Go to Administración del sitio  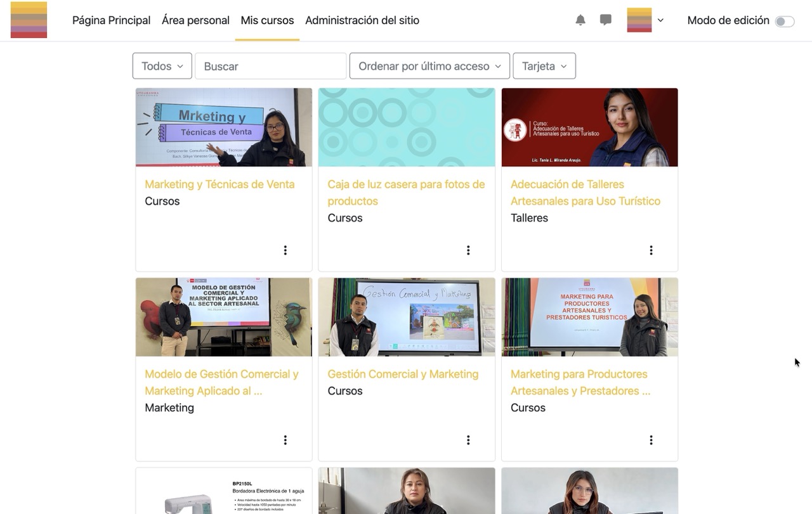362,20
